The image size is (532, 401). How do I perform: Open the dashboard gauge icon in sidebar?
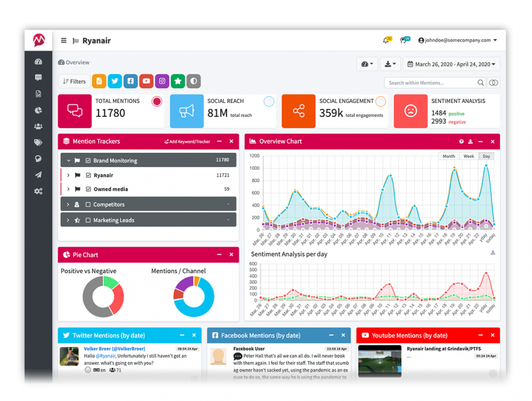coord(38,61)
